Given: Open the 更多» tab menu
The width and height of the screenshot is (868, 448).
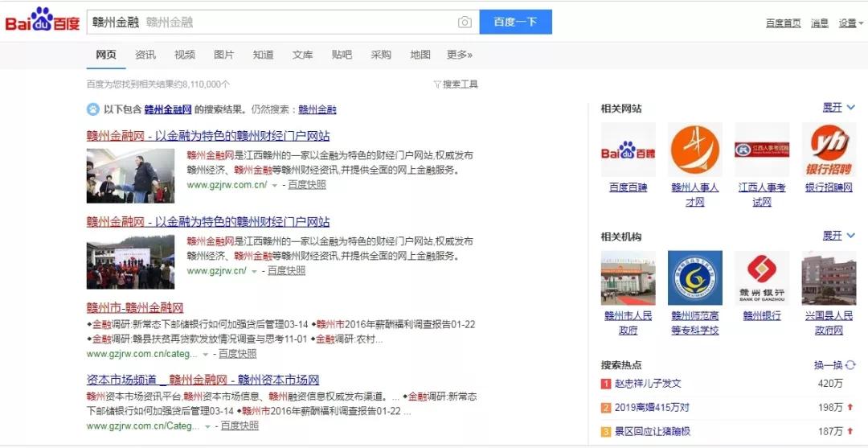Looking at the screenshot, I should pyautogui.click(x=460, y=54).
